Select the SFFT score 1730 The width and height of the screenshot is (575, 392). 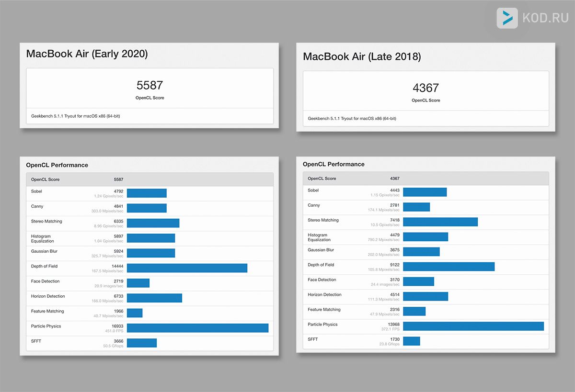394,339
